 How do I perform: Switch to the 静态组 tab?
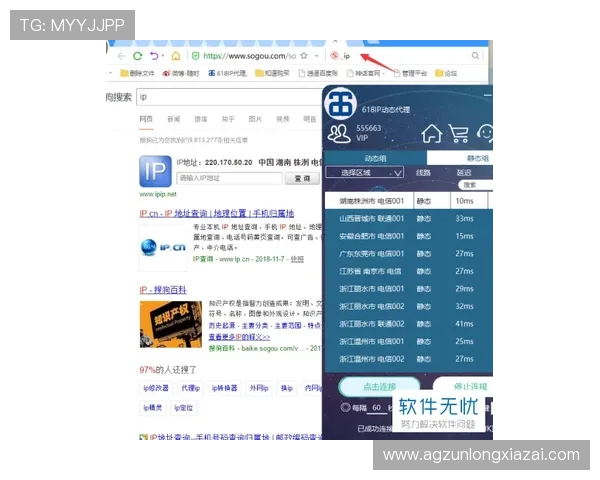[460, 158]
